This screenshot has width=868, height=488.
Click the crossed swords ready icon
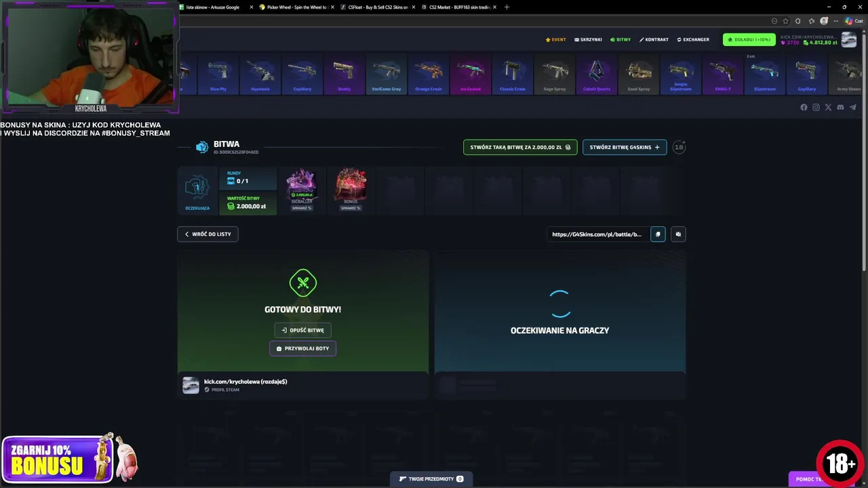303,283
